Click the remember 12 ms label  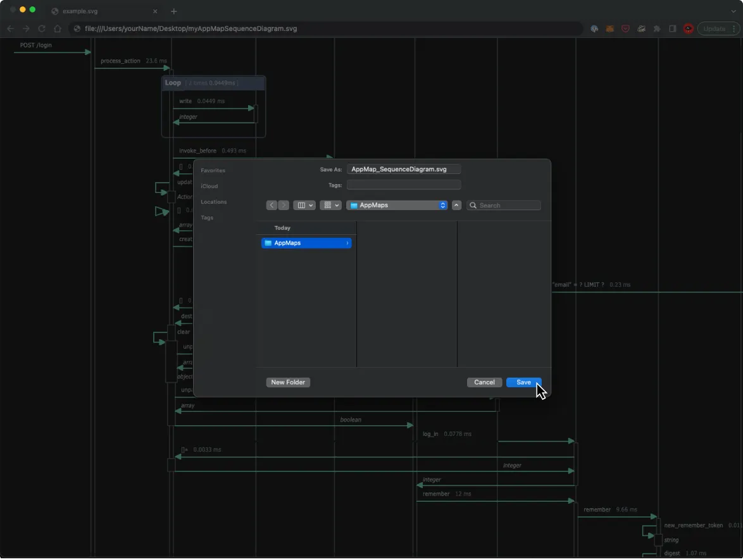coord(447,494)
